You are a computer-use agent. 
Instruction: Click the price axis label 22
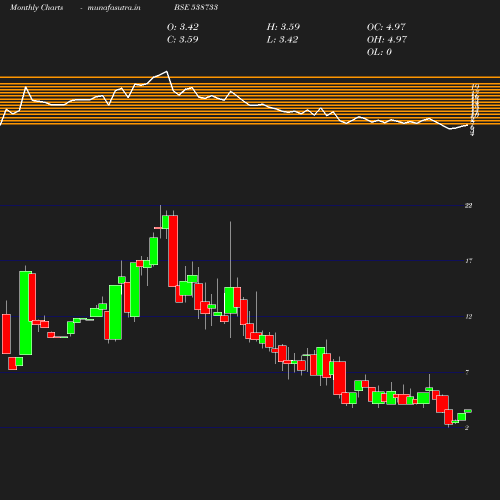[469, 206]
